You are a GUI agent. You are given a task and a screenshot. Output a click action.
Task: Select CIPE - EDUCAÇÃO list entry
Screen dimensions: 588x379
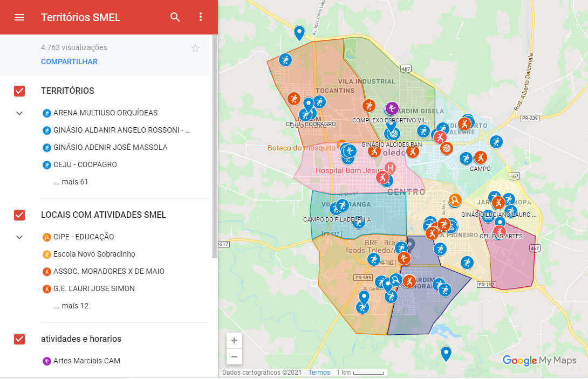click(84, 237)
